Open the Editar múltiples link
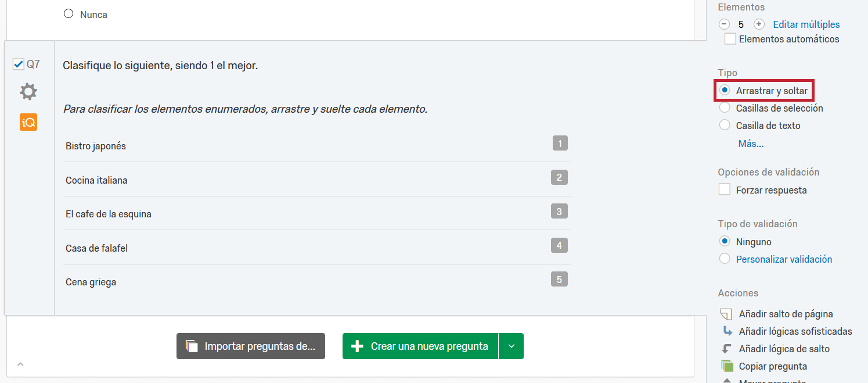The image size is (868, 383). (806, 24)
